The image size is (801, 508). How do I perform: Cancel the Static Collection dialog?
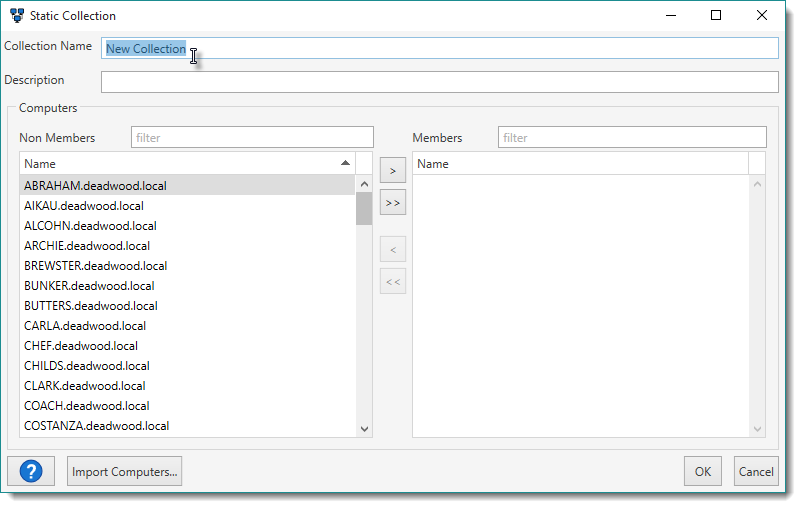click(756, 471)
